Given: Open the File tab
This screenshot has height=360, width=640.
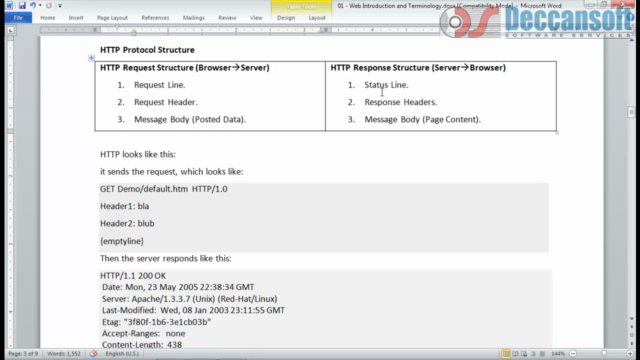Looking at the screenshot, I should click(18, 18).
